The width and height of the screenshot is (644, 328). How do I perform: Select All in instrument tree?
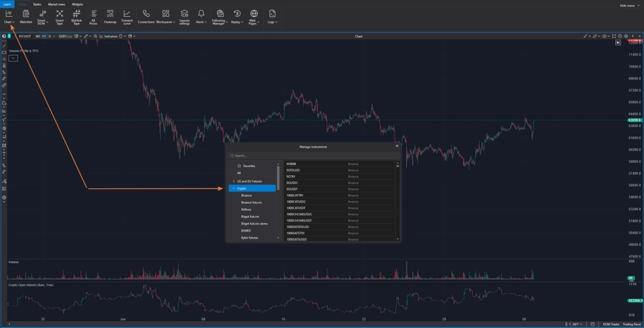(x=239, y=173)
